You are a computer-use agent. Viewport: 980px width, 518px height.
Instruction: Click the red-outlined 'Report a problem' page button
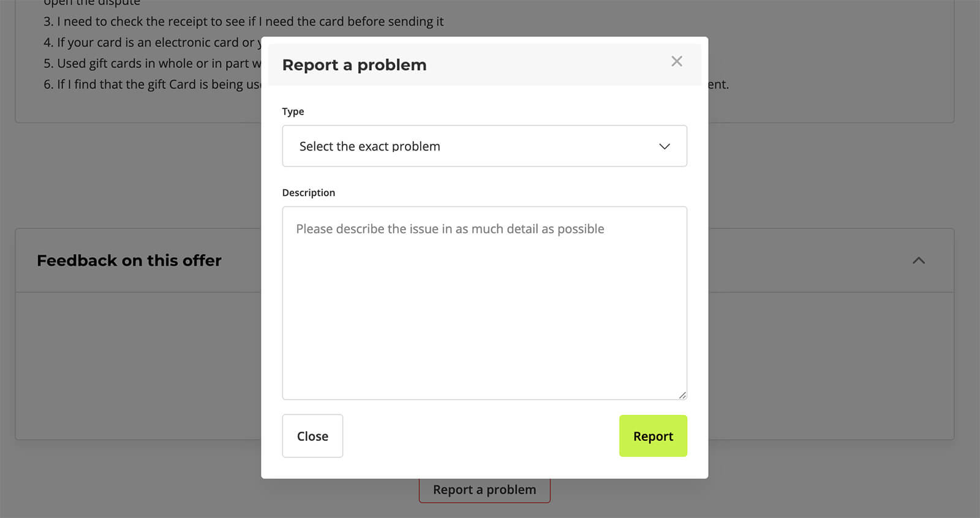click(484, 490)
